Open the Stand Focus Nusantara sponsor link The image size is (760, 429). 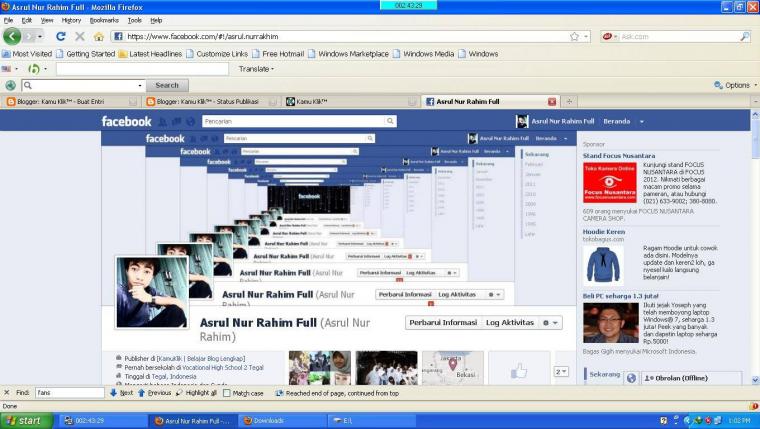pos(619,156)
